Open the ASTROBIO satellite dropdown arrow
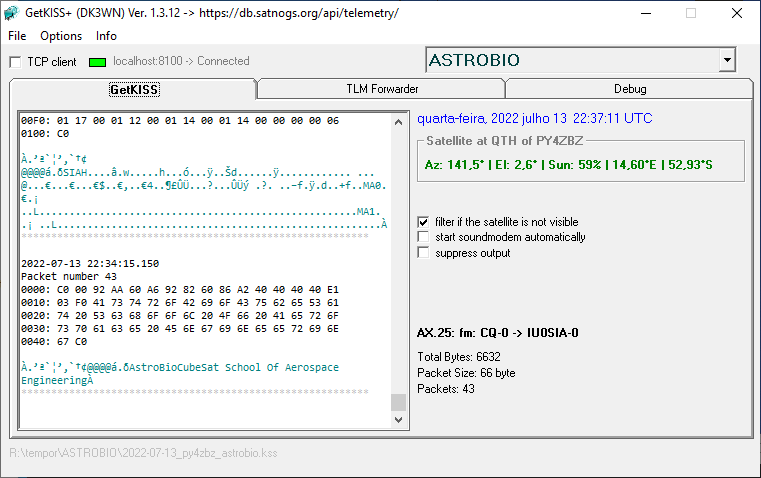 pyautogui.click(x=725, y=61)
